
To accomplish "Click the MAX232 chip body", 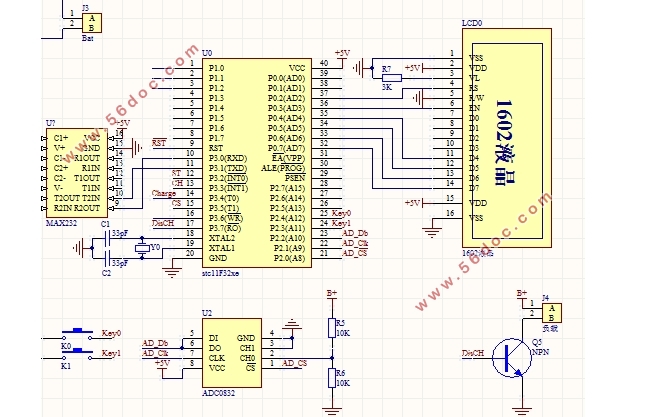I will pos(77,173).
